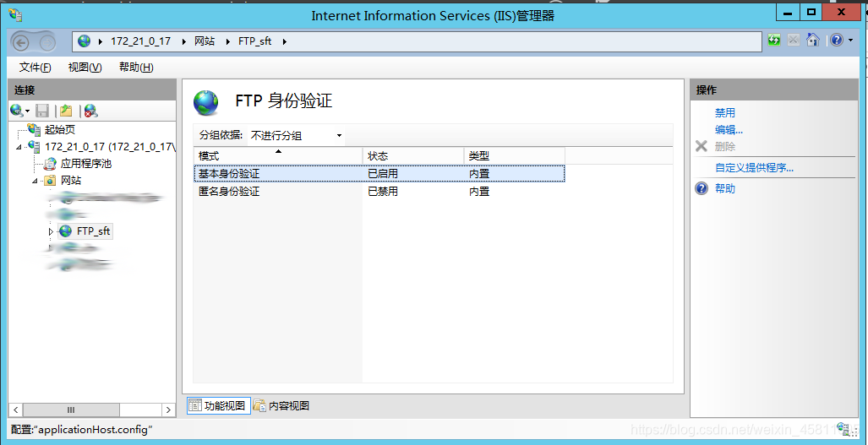
Task: Click 禁用 in the actions panel
Action: pos(724,113)
